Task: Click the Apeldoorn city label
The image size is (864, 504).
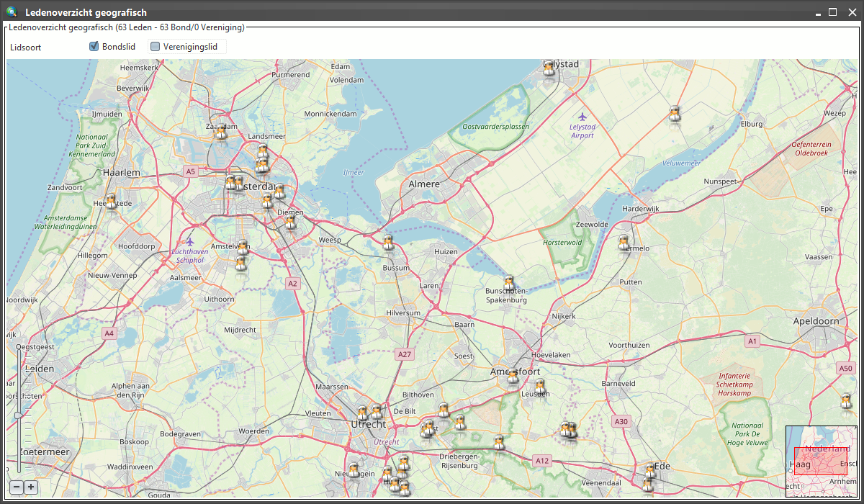Action: (x=816, y=321)
